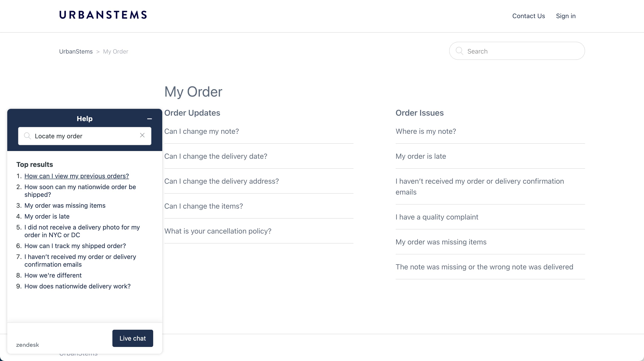The height and width of the screenshot is (361, 644).
Task: Click Contact Us in the top navigation
Action: pyautogui.click(x=528, y=16)
